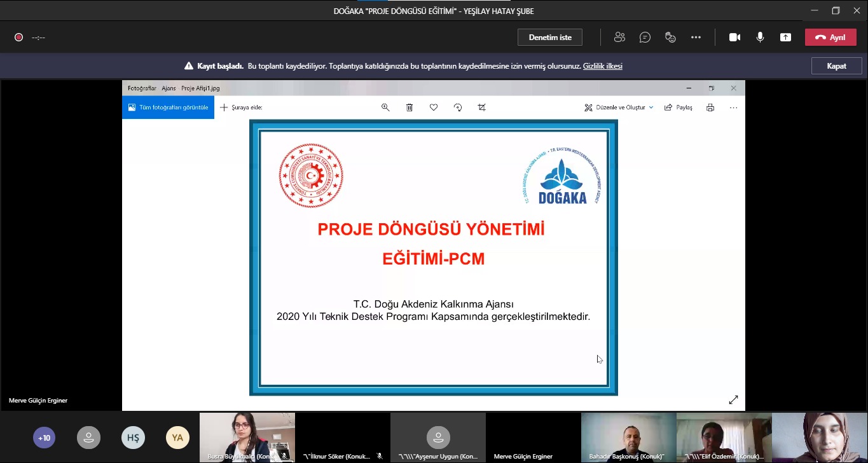This screenshot has height=463, width=868.
Task: Select İlknur Söker participant tile
Action: pyautogui.click(x=343, y=438)
